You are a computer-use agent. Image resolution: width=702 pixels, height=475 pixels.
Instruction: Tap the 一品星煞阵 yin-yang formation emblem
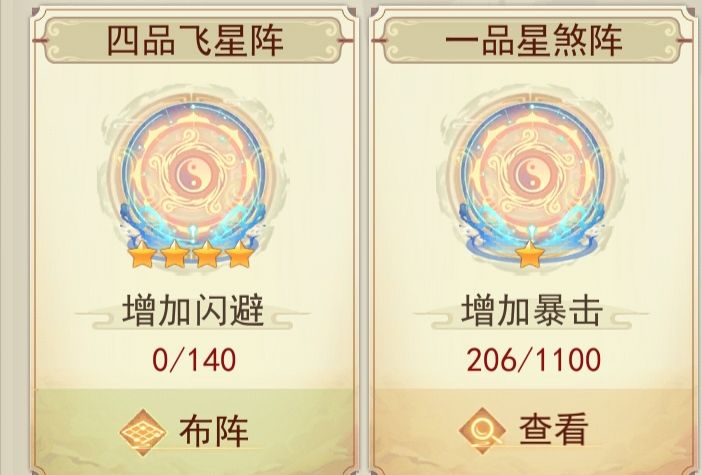tap(531, 178)
